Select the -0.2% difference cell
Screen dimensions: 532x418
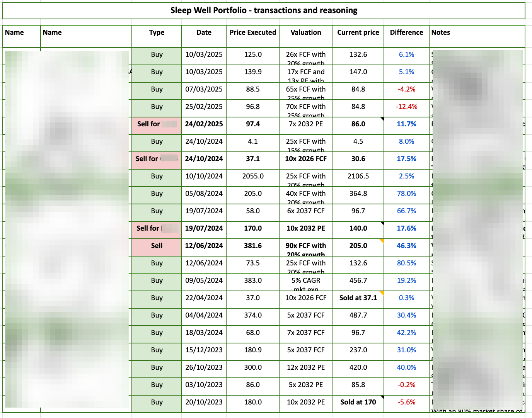coord(406,387)
